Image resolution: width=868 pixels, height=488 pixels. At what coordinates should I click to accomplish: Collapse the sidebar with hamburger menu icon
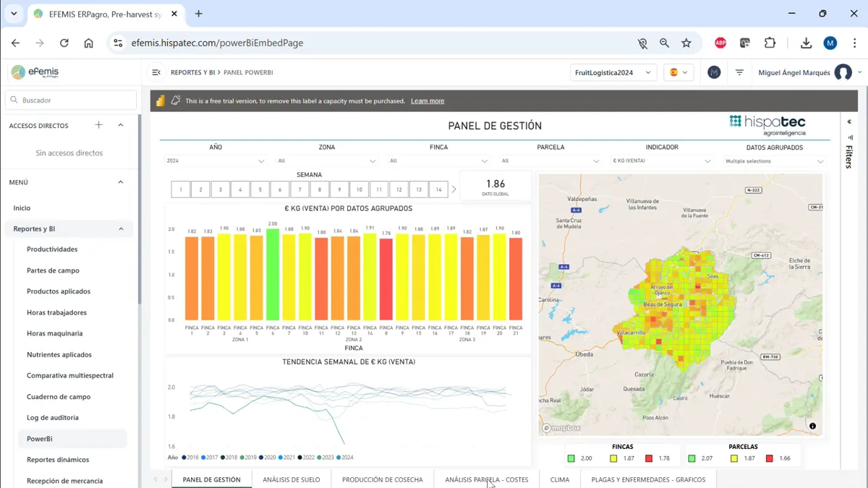(156, 72)
